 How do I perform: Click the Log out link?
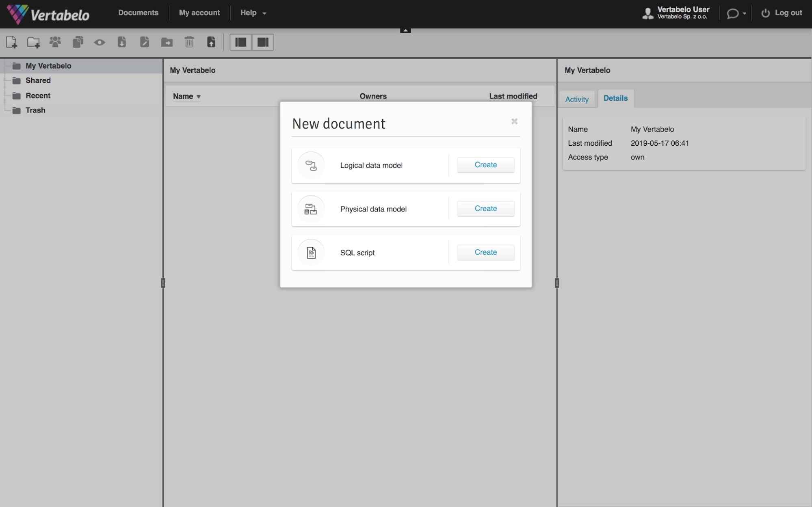pos(782,13)
